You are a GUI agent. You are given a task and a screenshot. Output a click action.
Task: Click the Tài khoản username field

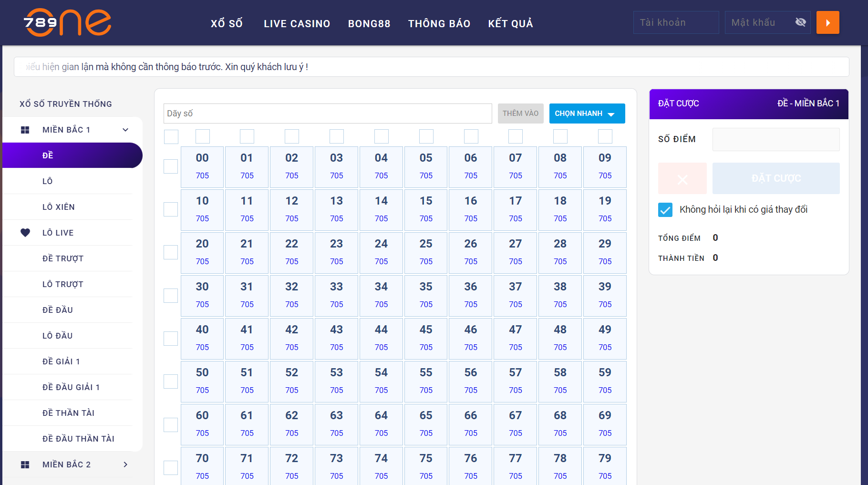676,22
